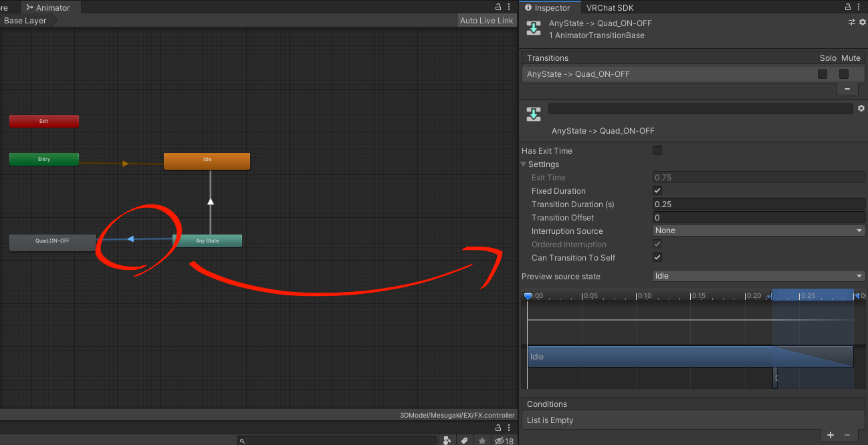Screen dimensions: 868x445
Task: Click the Auto Live Link button
Action: pyautogui.click(x=486, y=21)
